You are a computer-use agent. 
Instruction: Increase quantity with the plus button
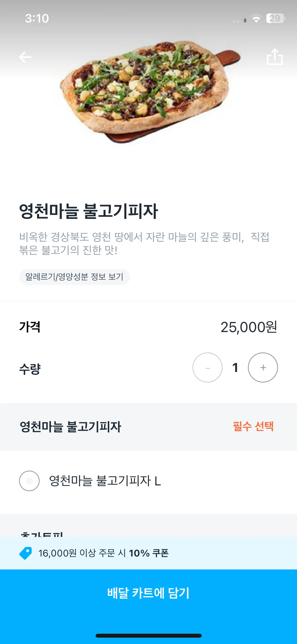pos(263,367)
